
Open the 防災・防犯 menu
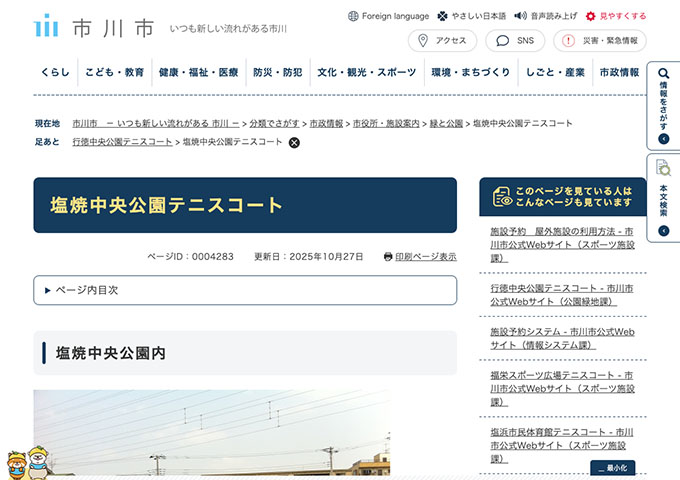pyautogui.click(x=278, y=72)
